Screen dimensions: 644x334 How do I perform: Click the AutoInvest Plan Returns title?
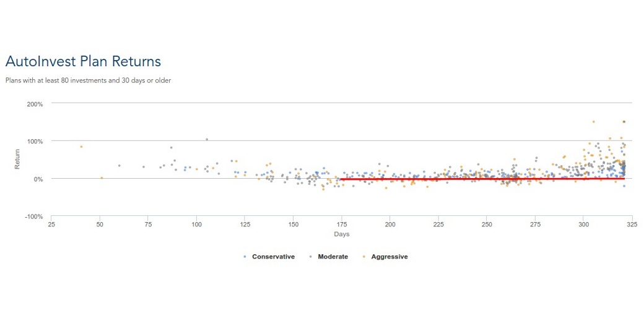[83, 61]
